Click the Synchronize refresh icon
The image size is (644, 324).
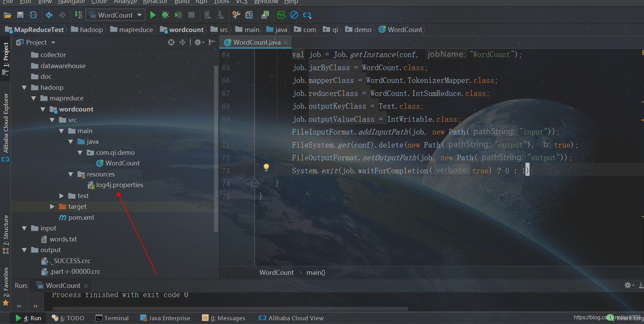pyautogui.click(x=33, y=15)
